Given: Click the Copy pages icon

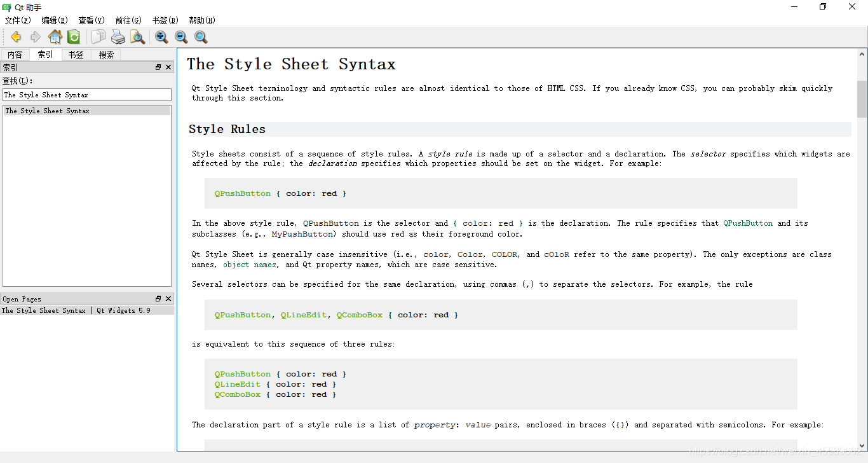Looking at the screenshot, I should (98, 37).
